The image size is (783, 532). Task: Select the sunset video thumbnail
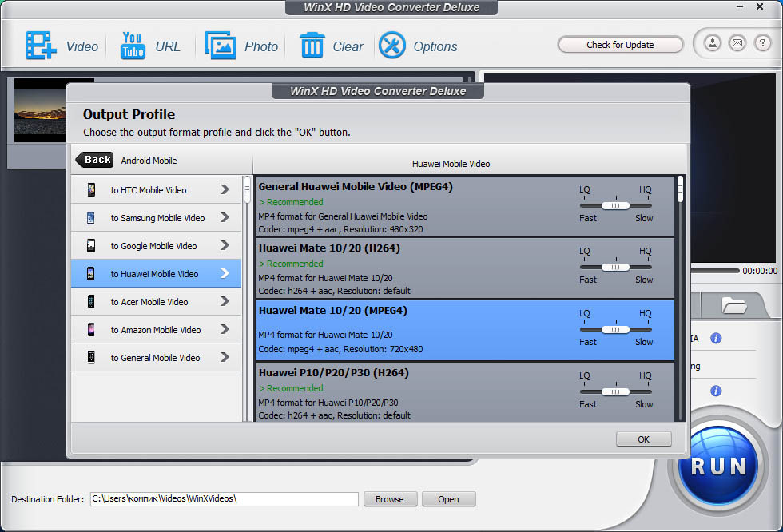(x=40, y=109)
